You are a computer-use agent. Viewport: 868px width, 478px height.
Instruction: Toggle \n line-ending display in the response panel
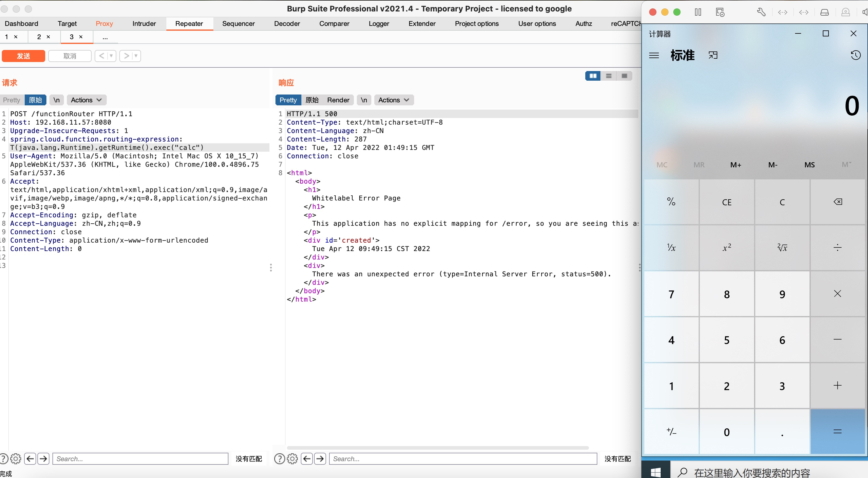point(363,100)
